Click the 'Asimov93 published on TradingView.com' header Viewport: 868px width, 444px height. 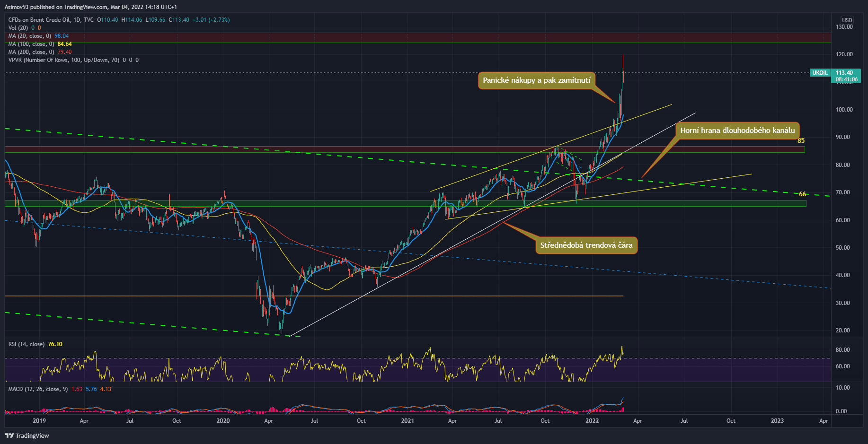coord(91,7)
